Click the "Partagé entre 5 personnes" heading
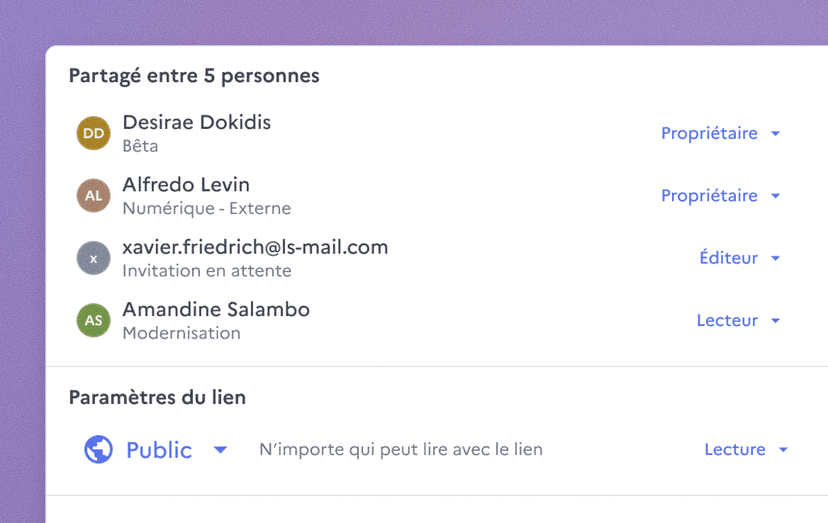 pos(194,76)
